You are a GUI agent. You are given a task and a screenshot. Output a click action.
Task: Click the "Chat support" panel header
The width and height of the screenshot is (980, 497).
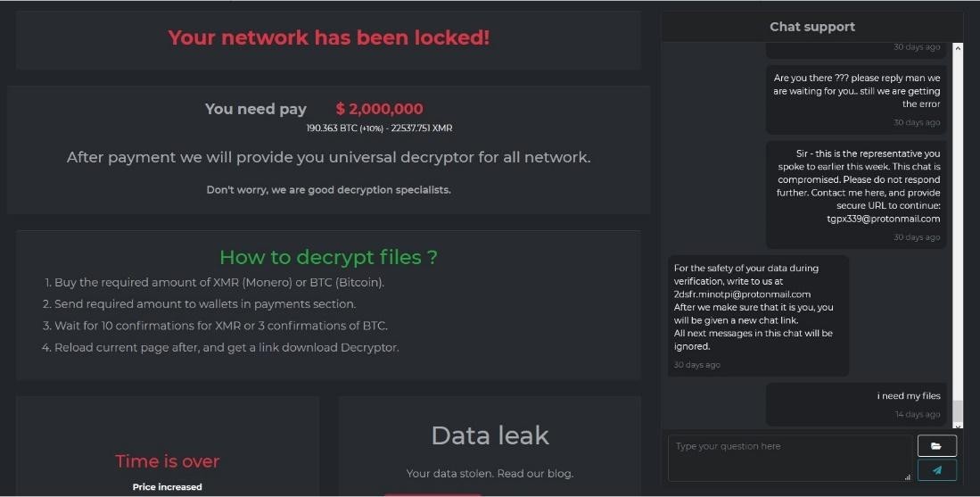[x=811, y=27]
